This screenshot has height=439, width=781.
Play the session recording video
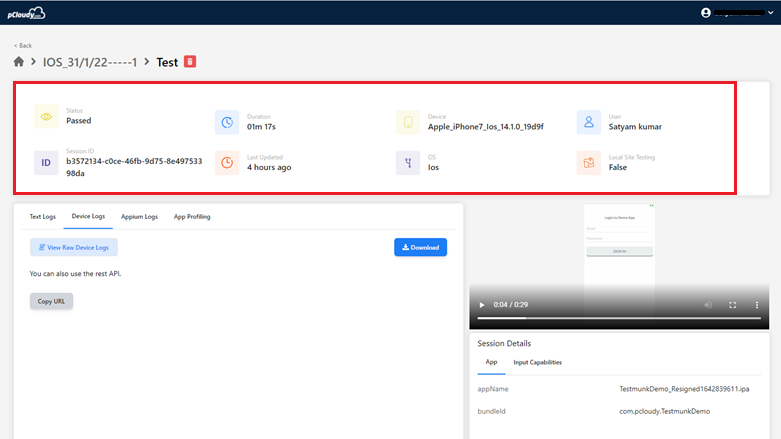482,305
